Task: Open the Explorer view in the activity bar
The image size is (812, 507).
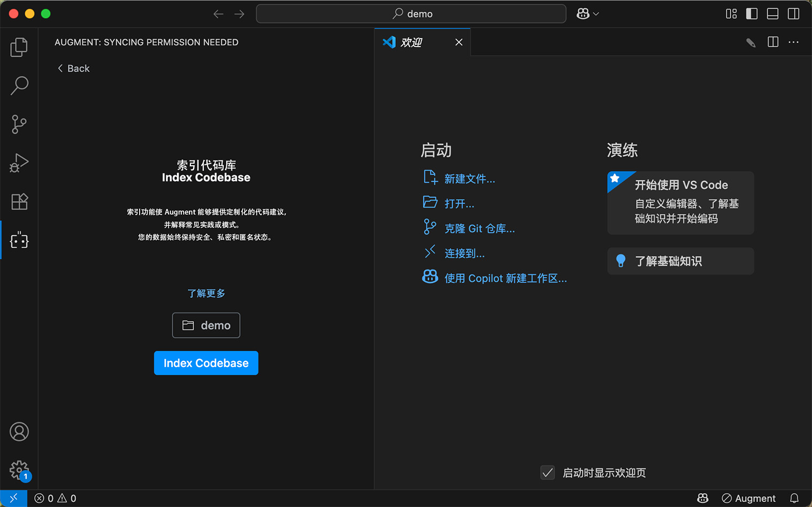Action: pyautogui.click(x=19, y=47)
